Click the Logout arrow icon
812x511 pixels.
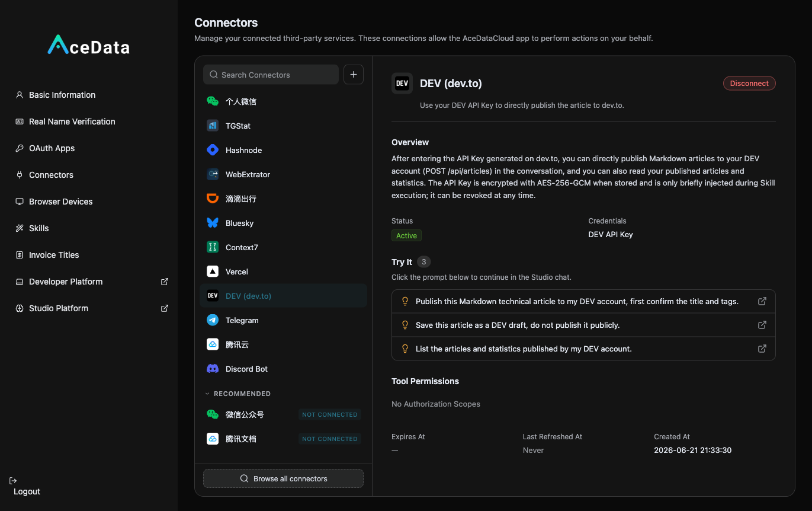[x=13, y=480]
